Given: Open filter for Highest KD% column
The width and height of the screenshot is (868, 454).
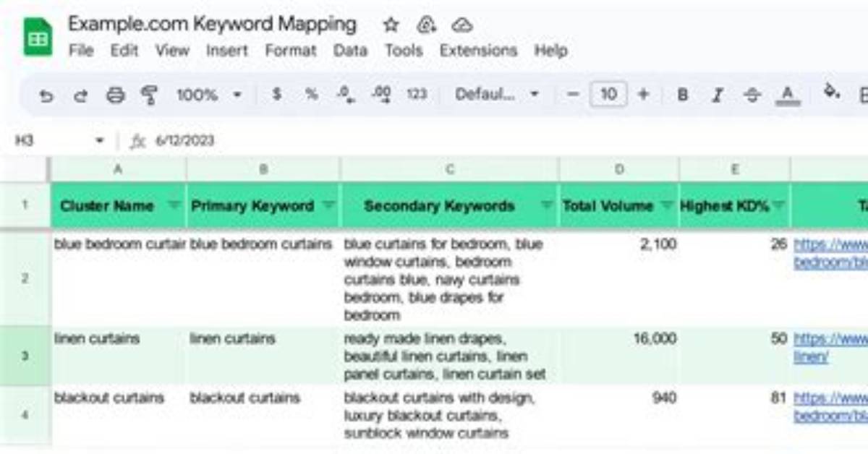Looking at the screenshot, I should point(778,205).
